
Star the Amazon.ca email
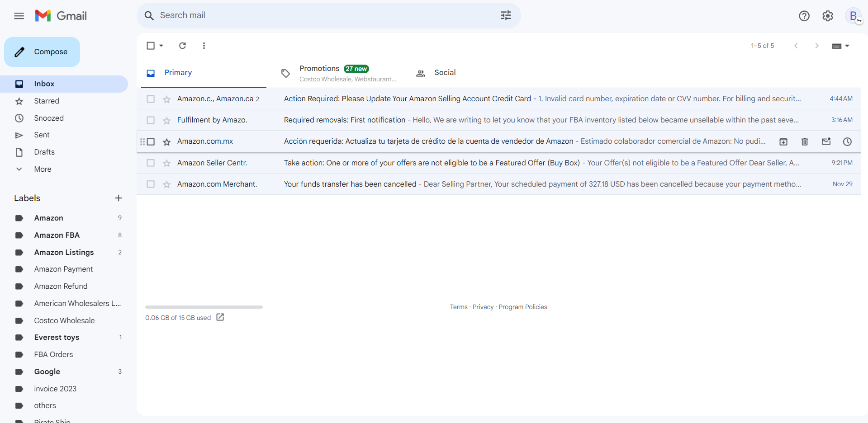[167, 99]
